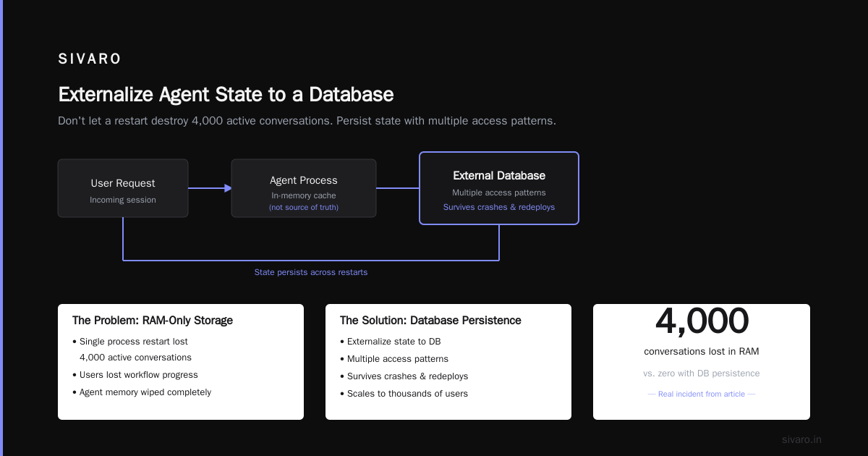Click the '(not source of truth)' note

click(x=304, y=208)
